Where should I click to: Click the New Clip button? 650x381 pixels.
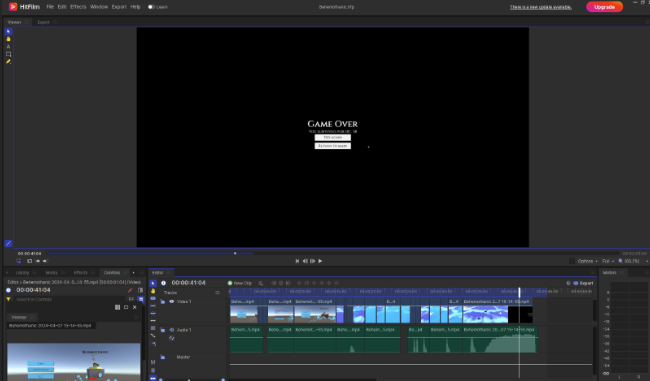point(240,283)
